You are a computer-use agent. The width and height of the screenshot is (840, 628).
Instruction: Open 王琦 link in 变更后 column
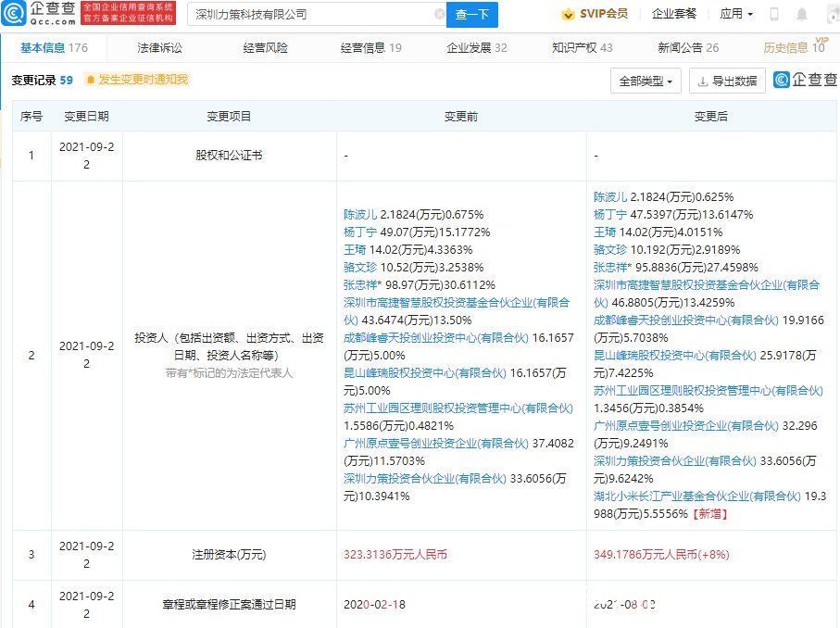point(605,232)
